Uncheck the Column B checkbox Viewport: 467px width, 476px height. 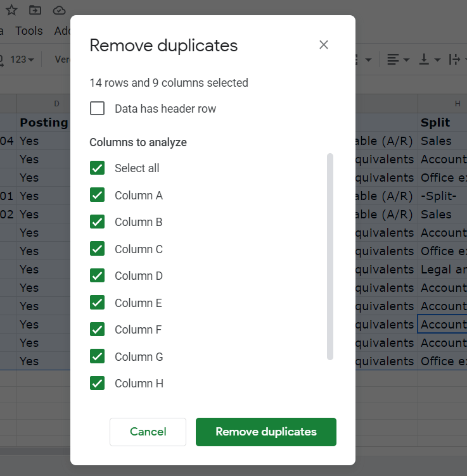pyautogui.click(x=97, y=222)
